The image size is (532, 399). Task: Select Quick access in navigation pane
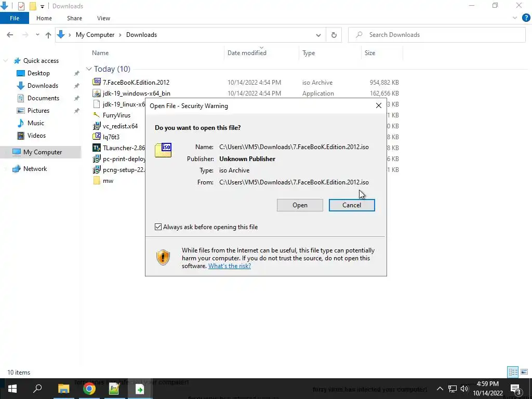41,61
